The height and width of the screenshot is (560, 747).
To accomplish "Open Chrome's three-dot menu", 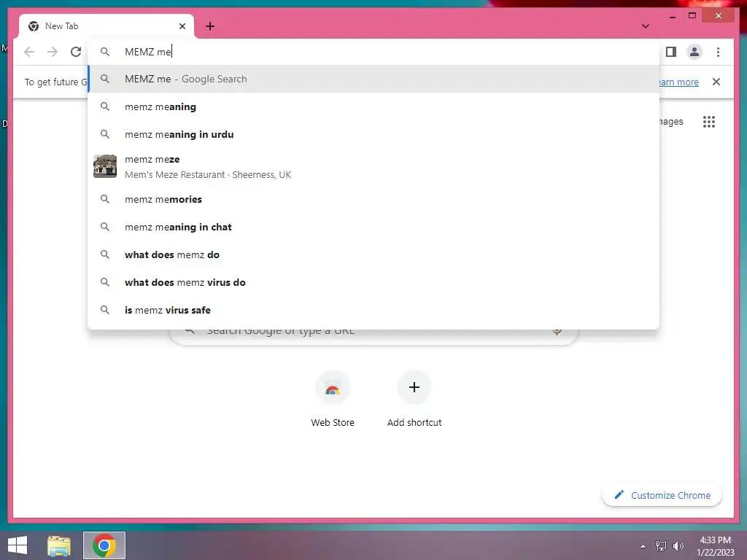I will pyautogui.click(x=718, y=52).
